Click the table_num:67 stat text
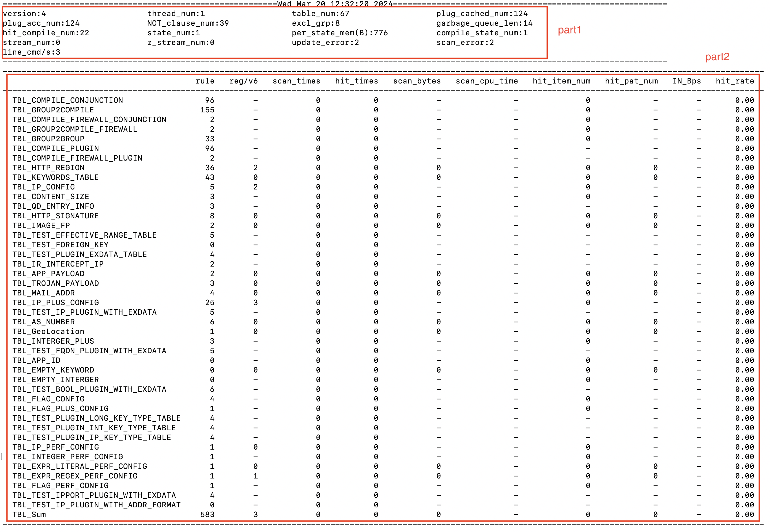Screen dimensions: 770x532 pyautogui.click(x=320, y=14)
